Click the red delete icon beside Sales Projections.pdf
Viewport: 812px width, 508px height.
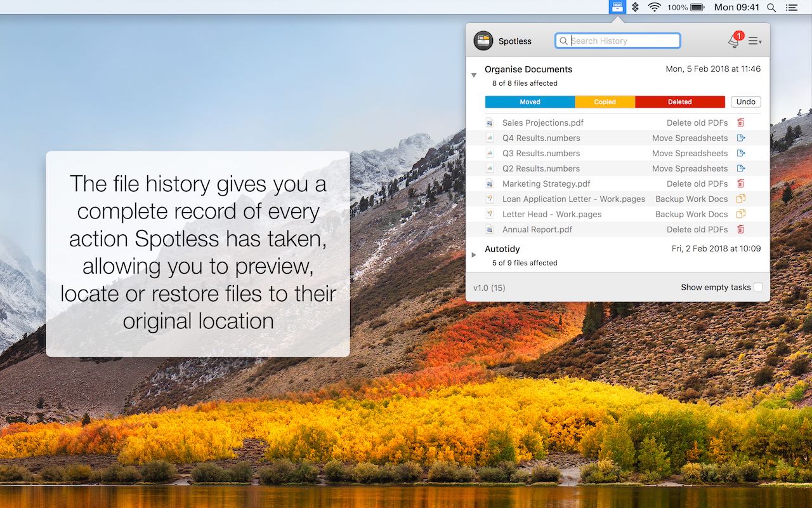coord(740,122)
